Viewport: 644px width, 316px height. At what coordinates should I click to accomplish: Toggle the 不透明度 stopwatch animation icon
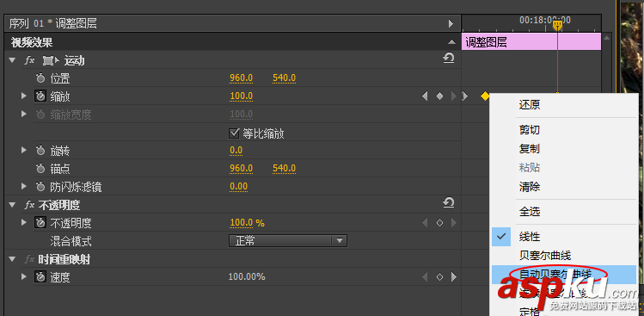coord(40,223)
